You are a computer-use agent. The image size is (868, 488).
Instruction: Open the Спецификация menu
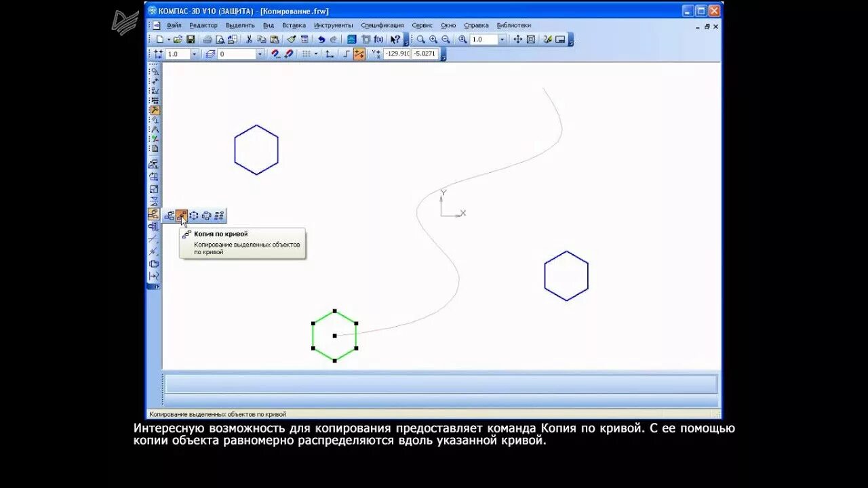382,25
